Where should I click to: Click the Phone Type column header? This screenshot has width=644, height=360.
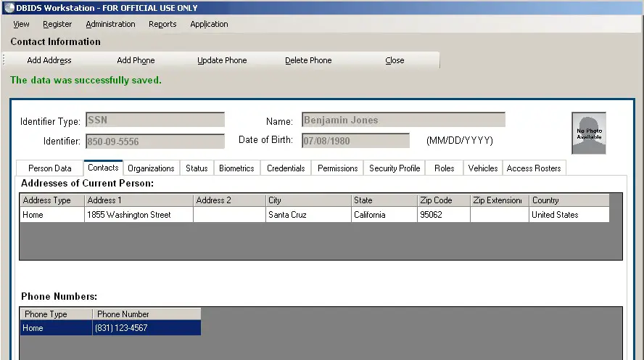[57, 314]
